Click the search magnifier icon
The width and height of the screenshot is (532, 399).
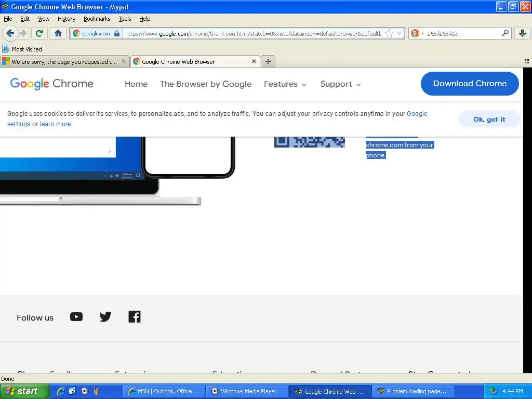(505, 33)
